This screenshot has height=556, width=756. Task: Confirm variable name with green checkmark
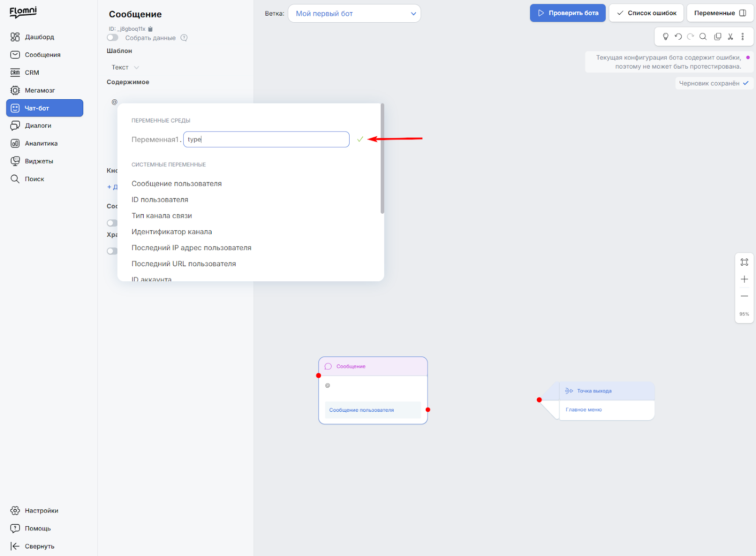click(360, 139)
